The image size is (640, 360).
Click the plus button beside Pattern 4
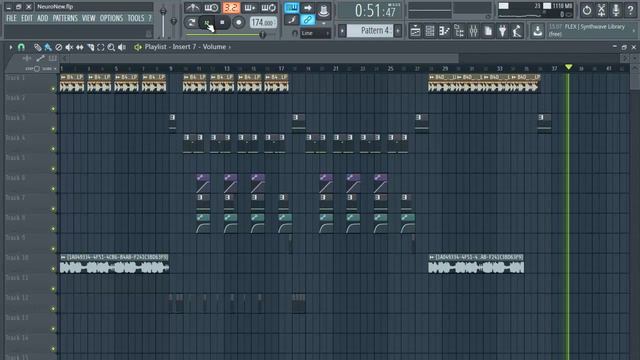398,31
